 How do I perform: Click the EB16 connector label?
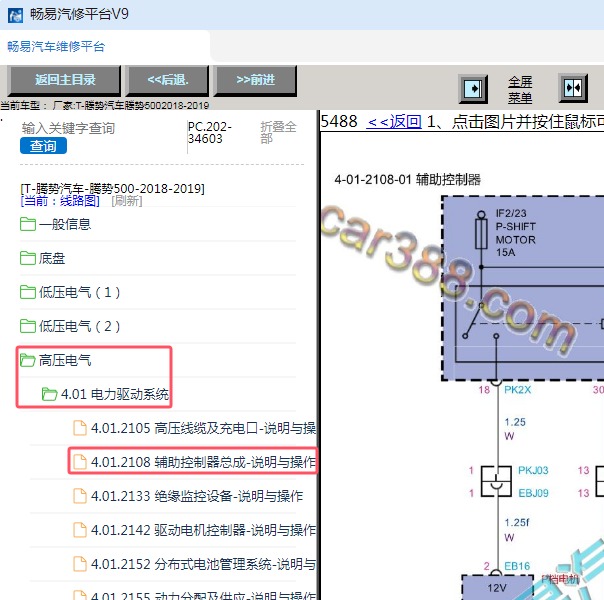click(x=517, y=566)
